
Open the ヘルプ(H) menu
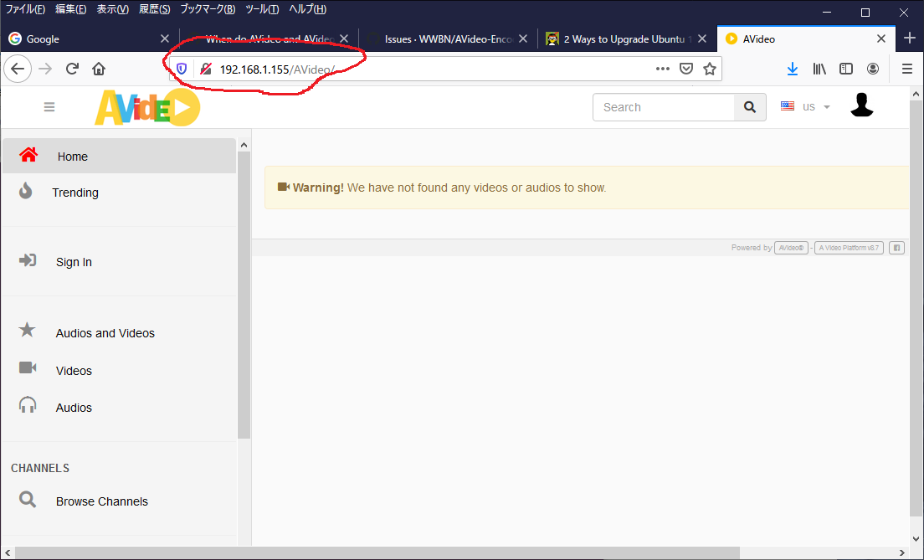pyautogui.click(x=308, y=9)
